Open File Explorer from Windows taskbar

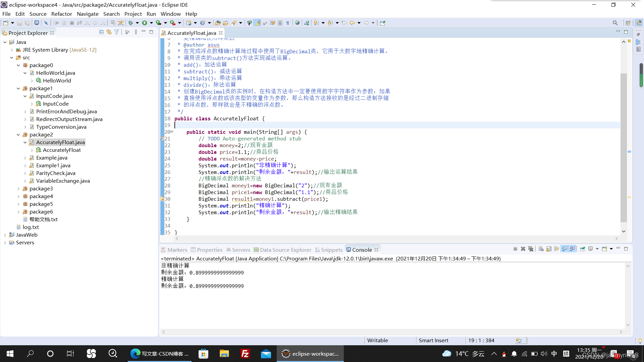(x=224, y=354)
